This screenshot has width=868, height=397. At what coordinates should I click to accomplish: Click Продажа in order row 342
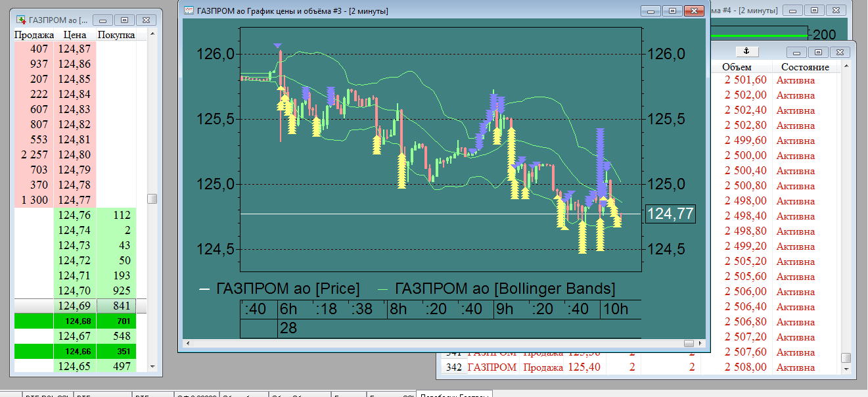(x=543, y=367)
